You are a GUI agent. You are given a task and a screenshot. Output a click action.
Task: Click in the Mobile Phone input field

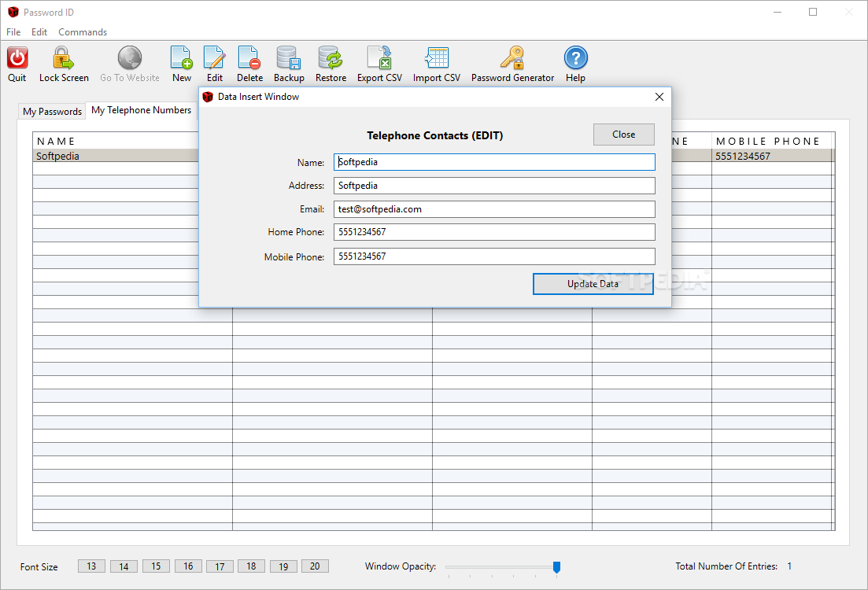494,256
